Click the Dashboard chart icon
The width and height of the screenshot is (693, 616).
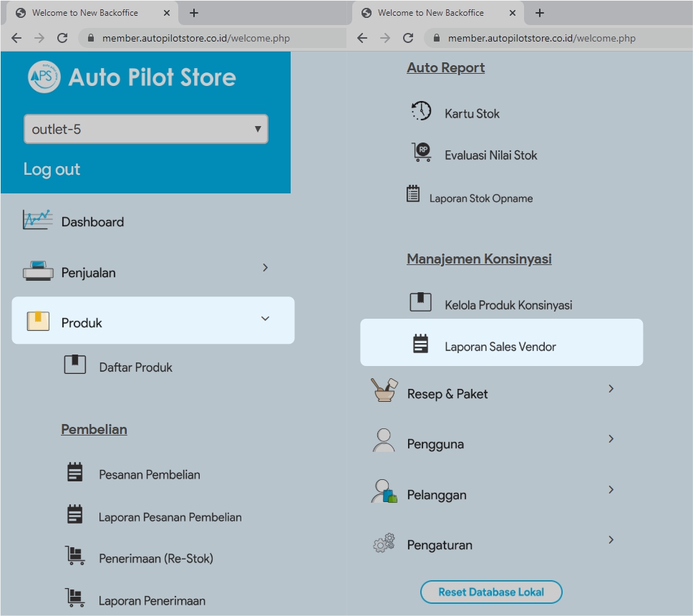37,220
